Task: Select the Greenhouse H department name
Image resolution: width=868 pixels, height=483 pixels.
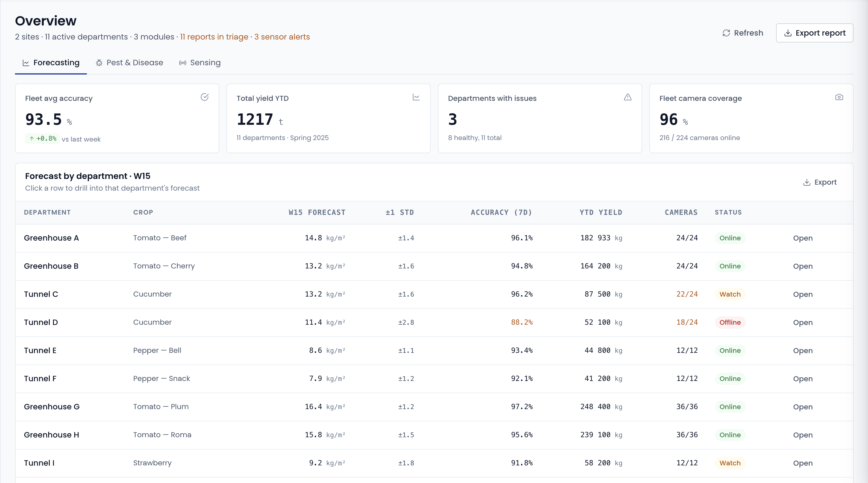Action: (52, 435)
